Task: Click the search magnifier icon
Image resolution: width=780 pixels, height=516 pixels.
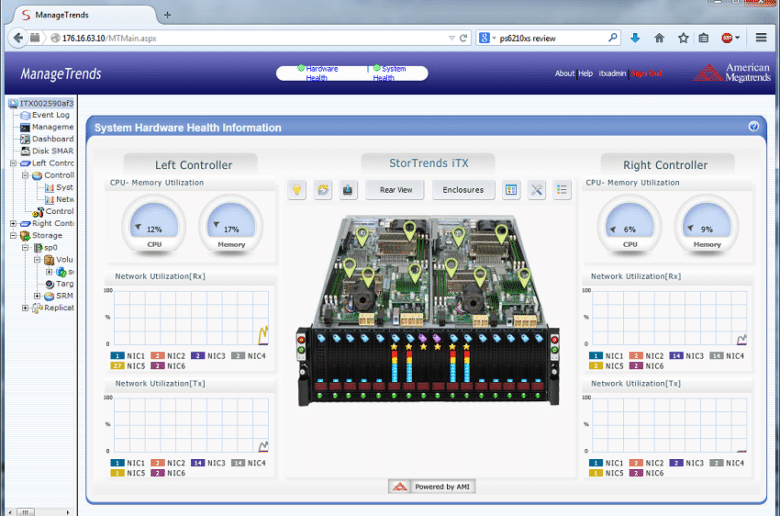Action: pyautogui.click(x=612, y=38)
